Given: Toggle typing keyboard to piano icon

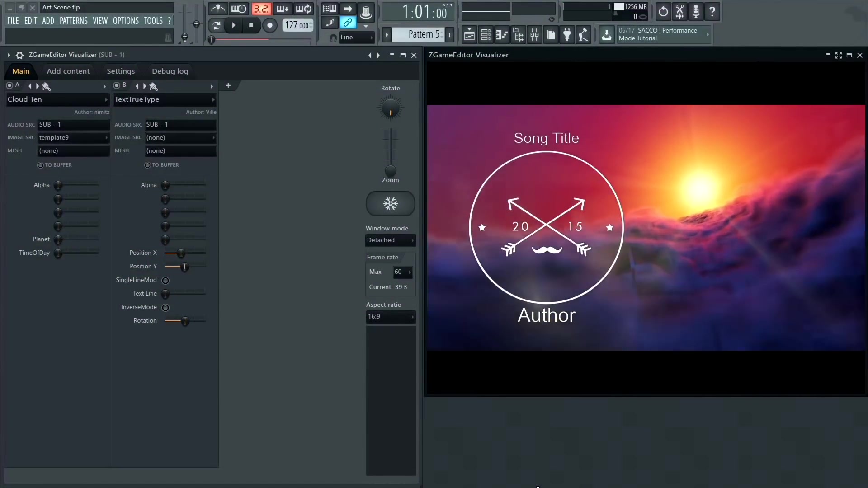Looking at the screenshot, I should 330,9.
